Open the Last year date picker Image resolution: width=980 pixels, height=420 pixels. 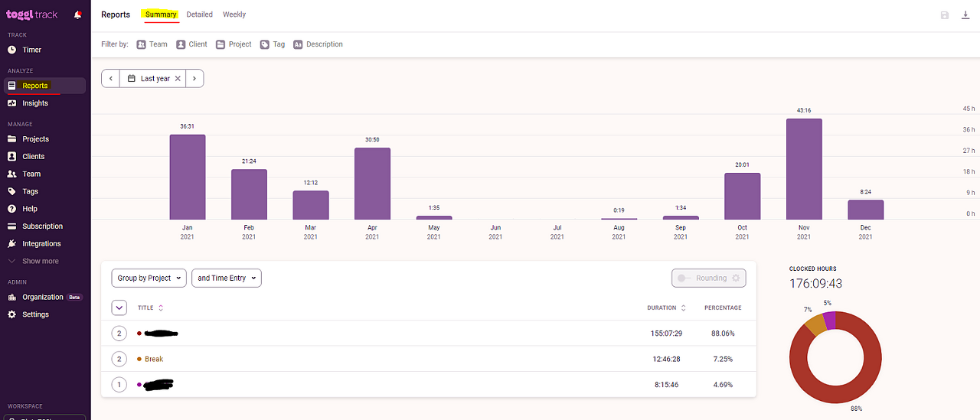pos(149,78)
